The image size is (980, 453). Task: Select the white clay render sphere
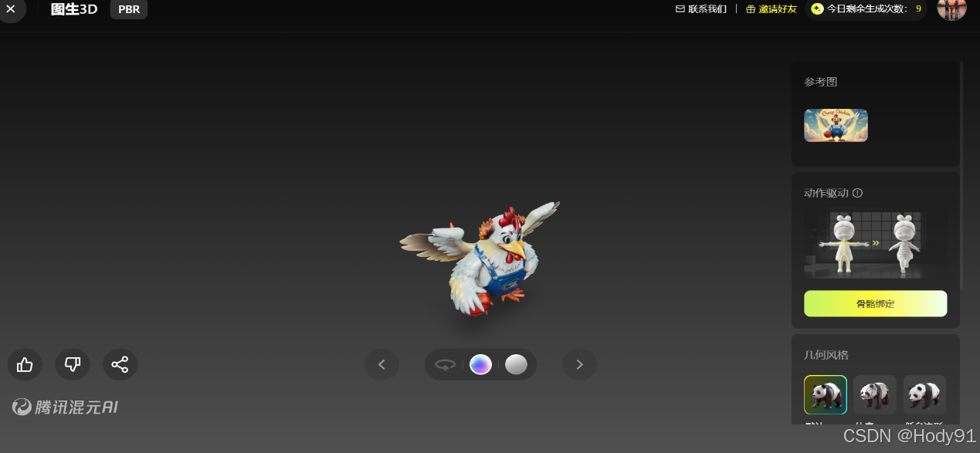(516, 364)
